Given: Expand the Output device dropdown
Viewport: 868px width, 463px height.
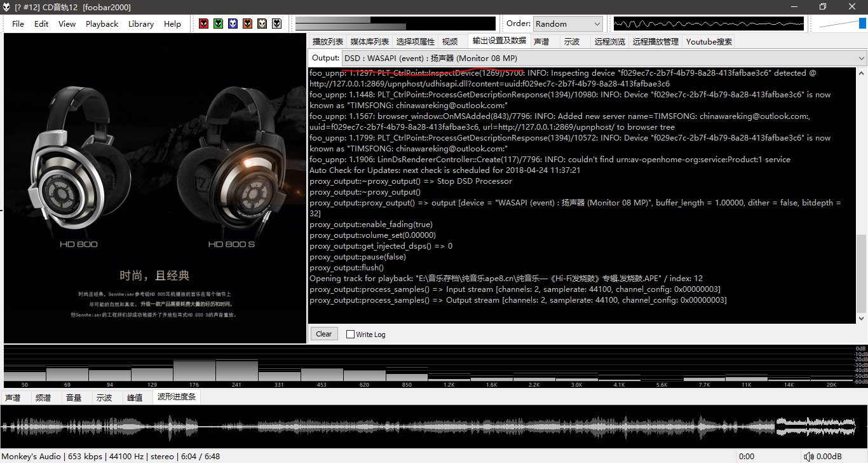Looking at the screenshot, I should pos(604,59).
